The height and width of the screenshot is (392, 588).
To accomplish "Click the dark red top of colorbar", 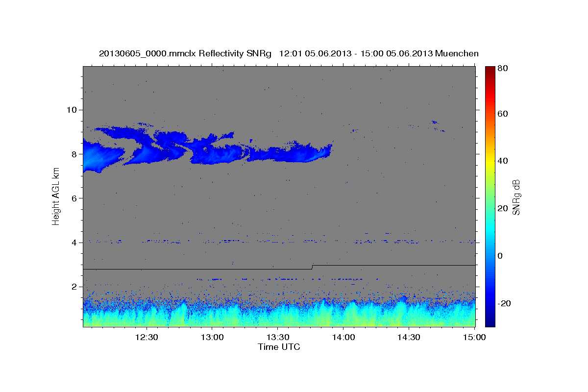I will click(490, 71).
